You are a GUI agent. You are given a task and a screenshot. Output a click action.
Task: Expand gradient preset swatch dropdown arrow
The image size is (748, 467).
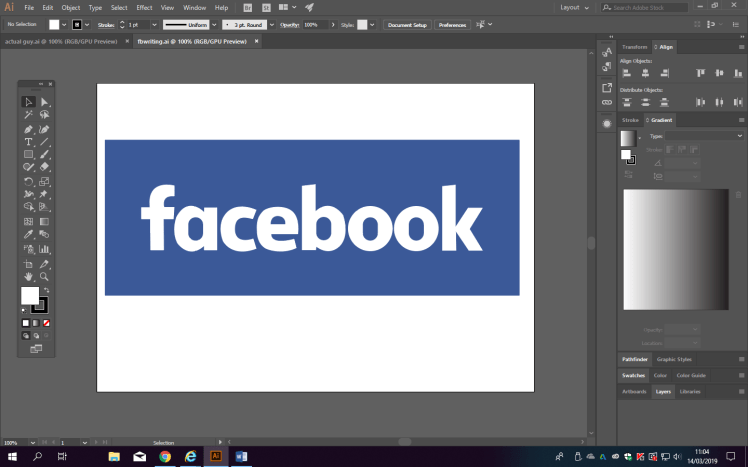640,138
